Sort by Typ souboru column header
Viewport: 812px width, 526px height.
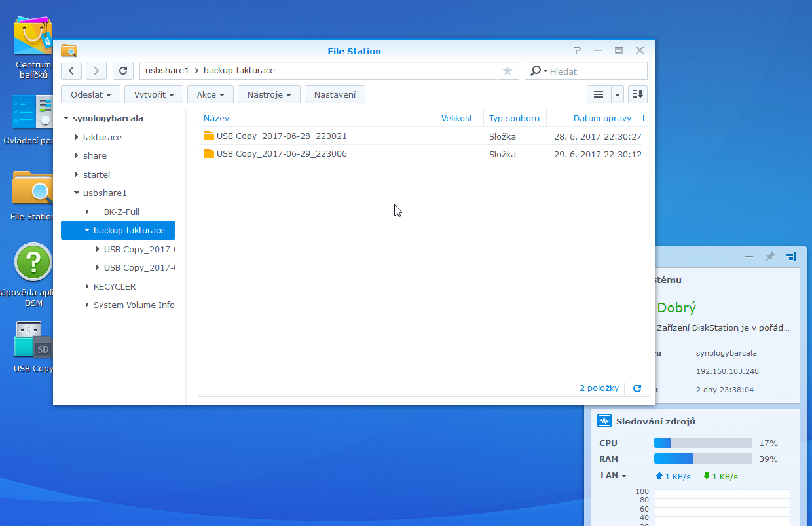click(x=515, y=119)
